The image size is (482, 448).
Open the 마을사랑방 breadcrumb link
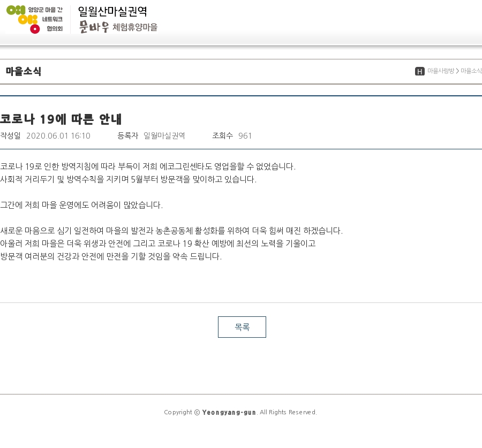(x=441, y=71)
